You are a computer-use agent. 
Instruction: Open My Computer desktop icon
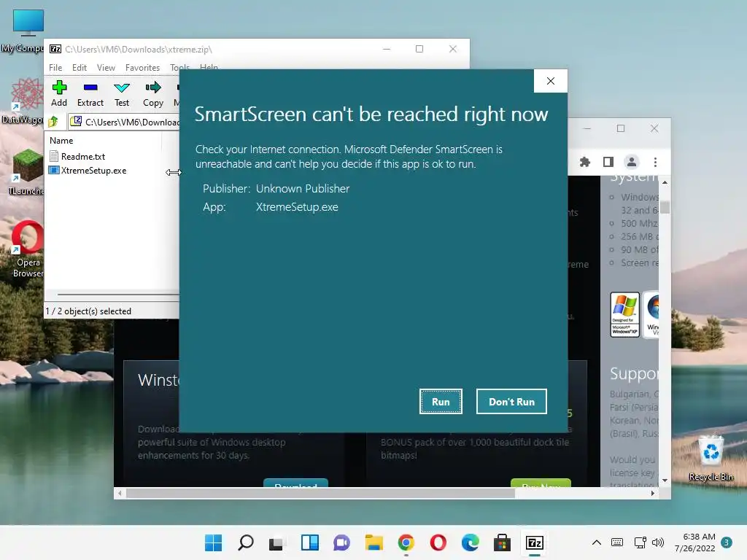(27, 31)
